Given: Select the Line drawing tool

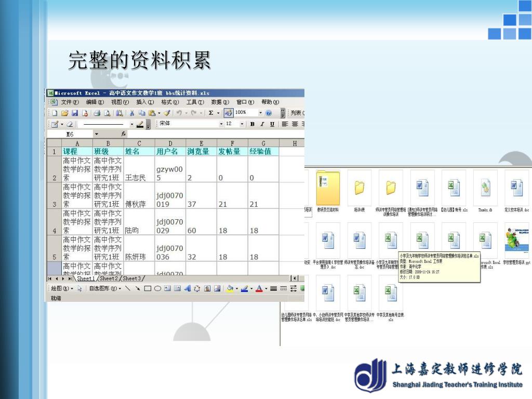Looking at the screenshot, I should click(128, 288).
